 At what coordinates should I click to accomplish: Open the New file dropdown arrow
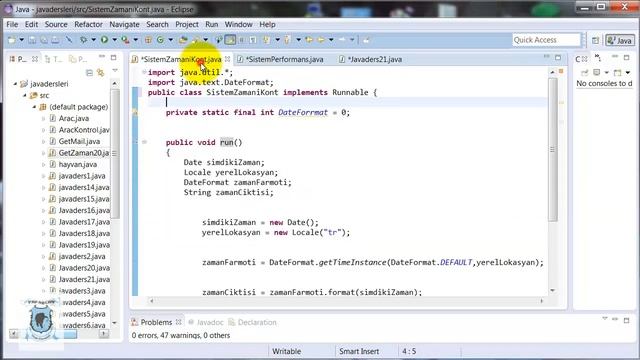pyautogui.click(x=21, y=40)
